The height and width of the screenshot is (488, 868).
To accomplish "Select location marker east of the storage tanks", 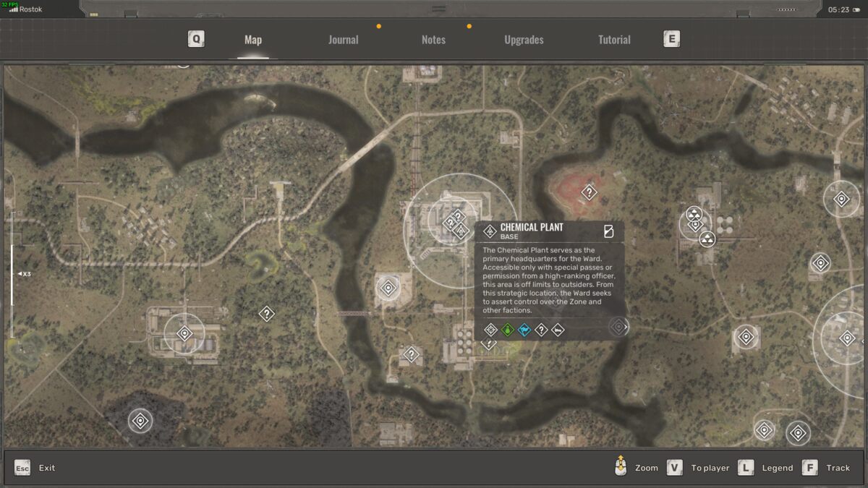I will pyautogui.click(x=820, y=262).
